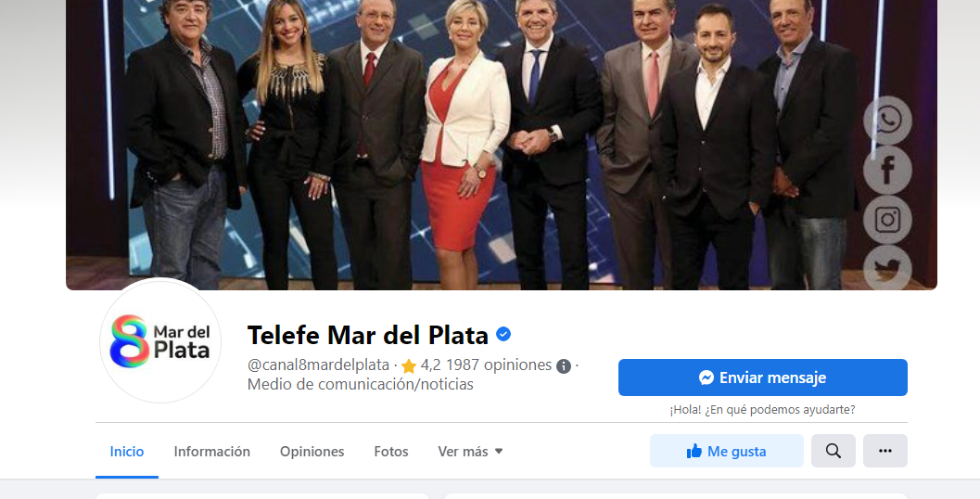Expand the Ver más dropdown

(470, 452)
